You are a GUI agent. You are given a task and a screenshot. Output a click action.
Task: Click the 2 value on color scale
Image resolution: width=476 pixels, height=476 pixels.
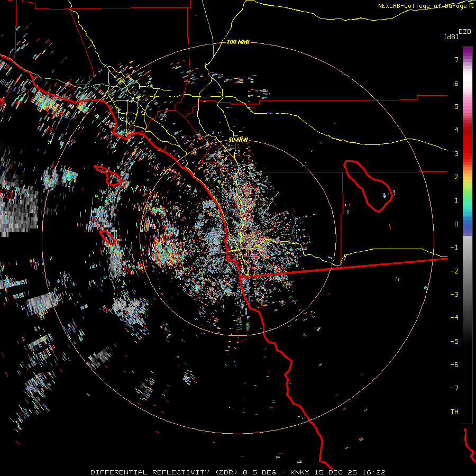pyautogui.click(x=456, y=177)
